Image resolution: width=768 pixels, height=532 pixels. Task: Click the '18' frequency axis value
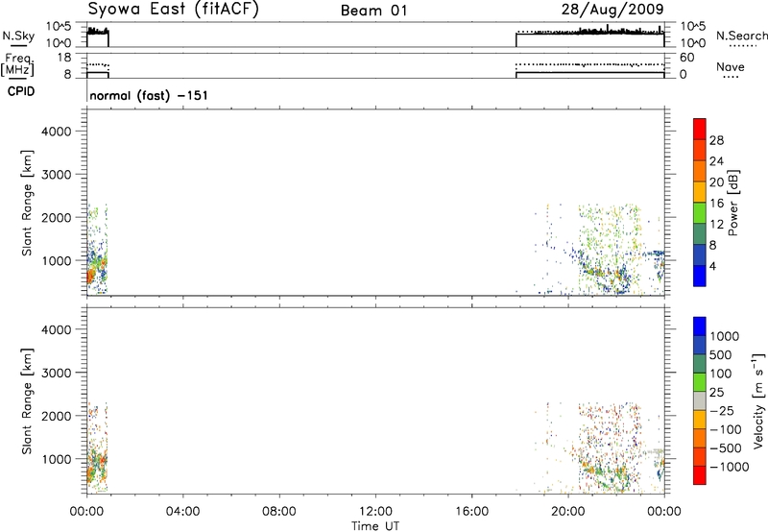pos(64,58)
